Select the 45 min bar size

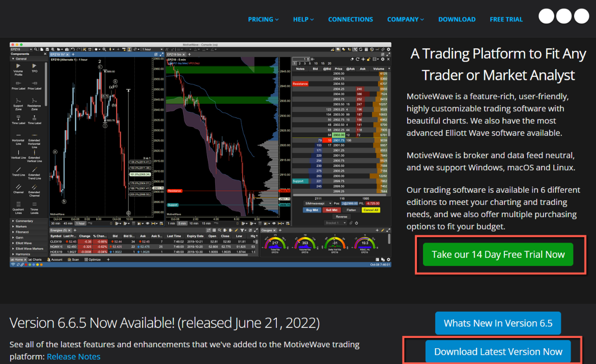click(x=68, y=224)
